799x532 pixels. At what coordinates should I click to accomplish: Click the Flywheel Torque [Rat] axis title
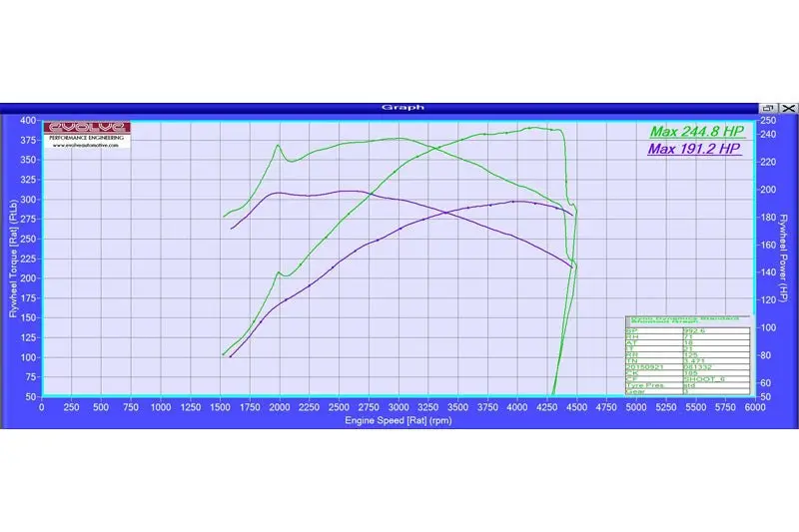pyautogui.click(x=13, y=259)
